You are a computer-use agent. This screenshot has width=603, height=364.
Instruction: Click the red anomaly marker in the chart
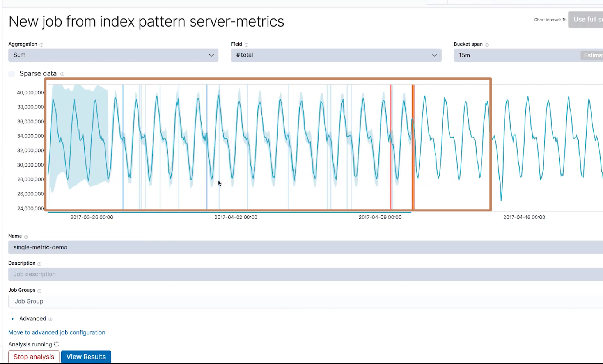point(391,147)
